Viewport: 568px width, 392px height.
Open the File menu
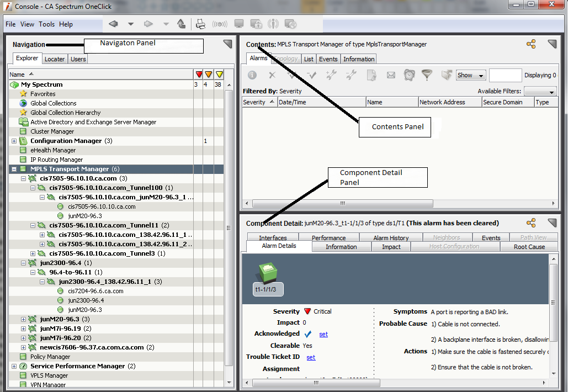coord(10,24)
